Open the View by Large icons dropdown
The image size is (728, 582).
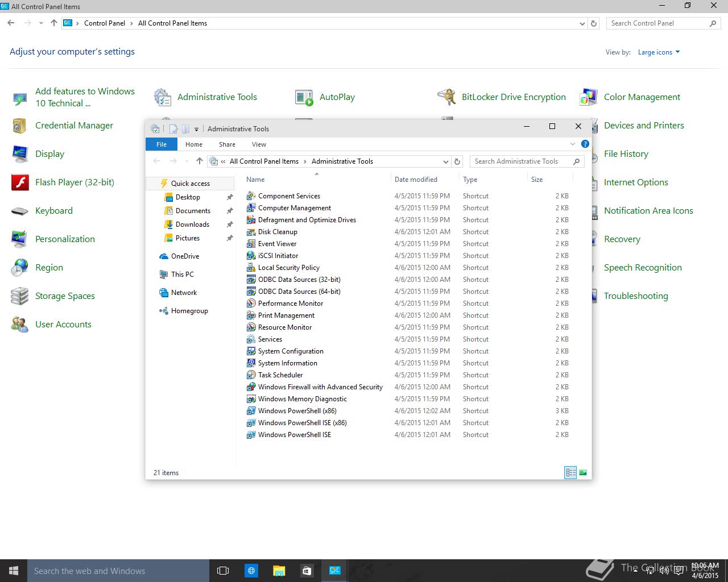659,52
